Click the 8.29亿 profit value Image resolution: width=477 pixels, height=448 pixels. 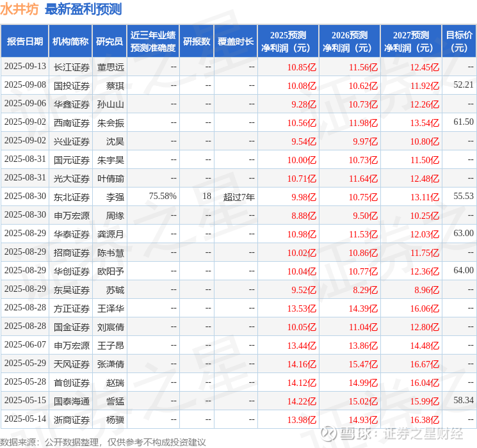[365, 290]
